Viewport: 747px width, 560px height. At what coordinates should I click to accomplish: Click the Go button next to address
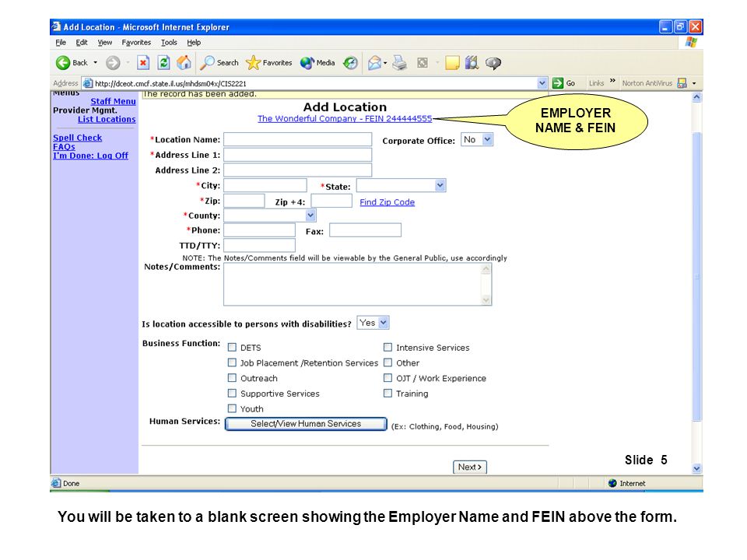pos(563,83)
